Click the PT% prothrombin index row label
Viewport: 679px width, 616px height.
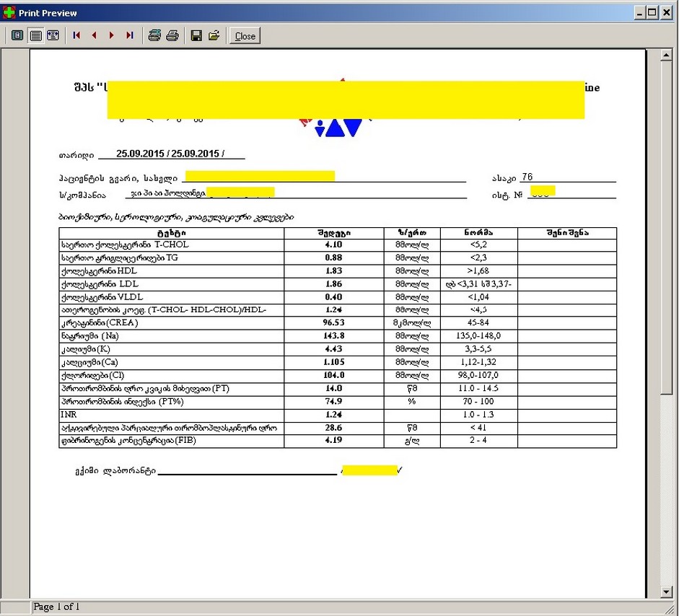122,402
